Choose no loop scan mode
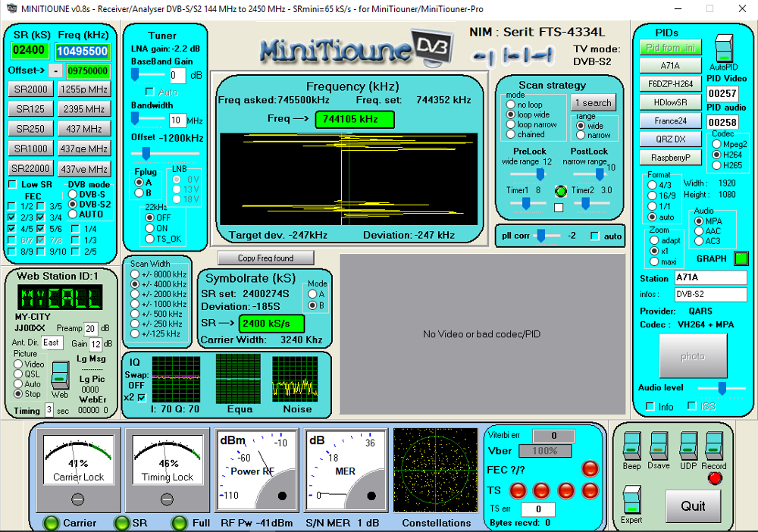 (510, 105)
